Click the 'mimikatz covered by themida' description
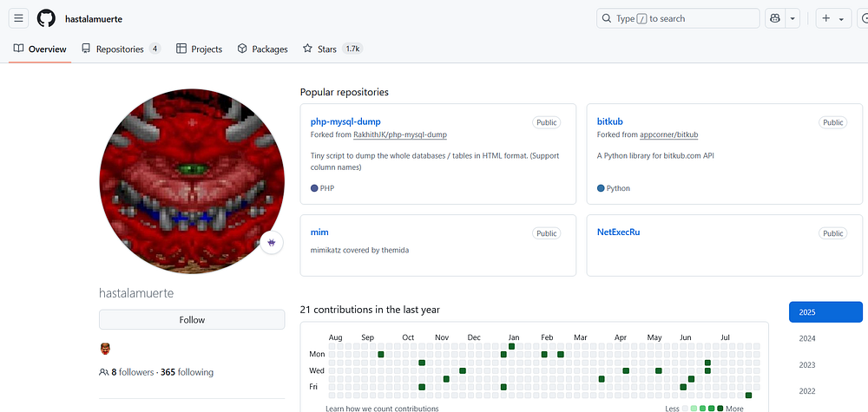Image resolution: width=868 pixels, height=412 pixels. pyautogui.click(x=360, y=250)
